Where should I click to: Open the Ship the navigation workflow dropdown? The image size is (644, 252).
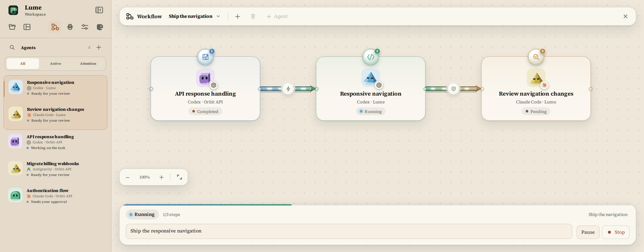(x=194, y=17)
